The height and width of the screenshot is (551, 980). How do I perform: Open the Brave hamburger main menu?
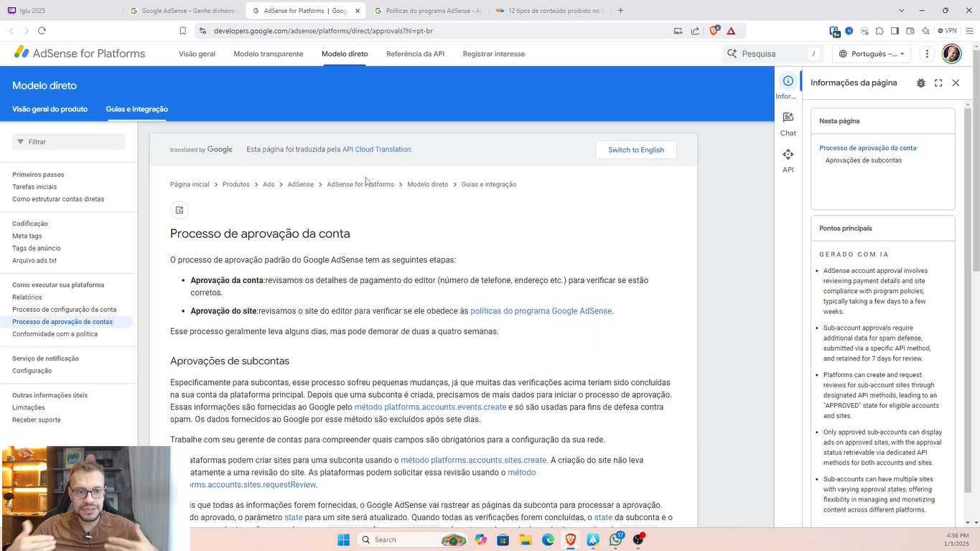click(969, 31)
